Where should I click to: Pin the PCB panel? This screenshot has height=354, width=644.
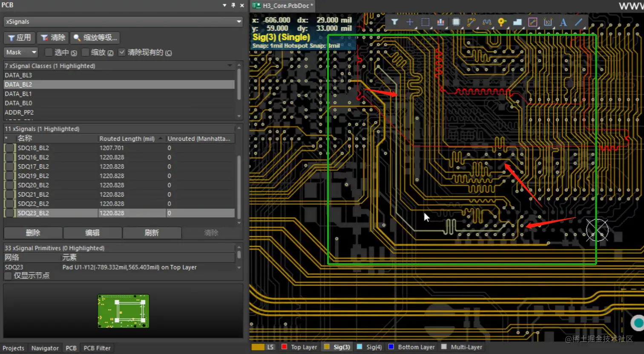(x=233, y=5)
